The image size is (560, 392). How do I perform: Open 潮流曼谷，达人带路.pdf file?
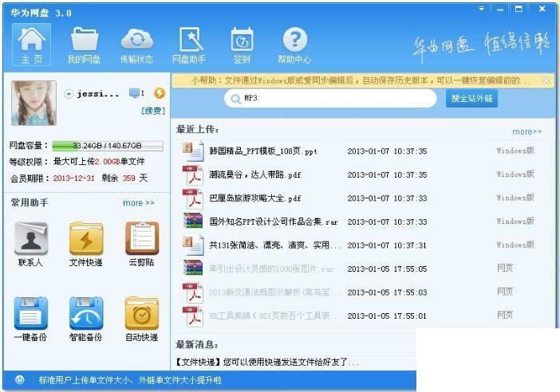(x=255, y=174)
